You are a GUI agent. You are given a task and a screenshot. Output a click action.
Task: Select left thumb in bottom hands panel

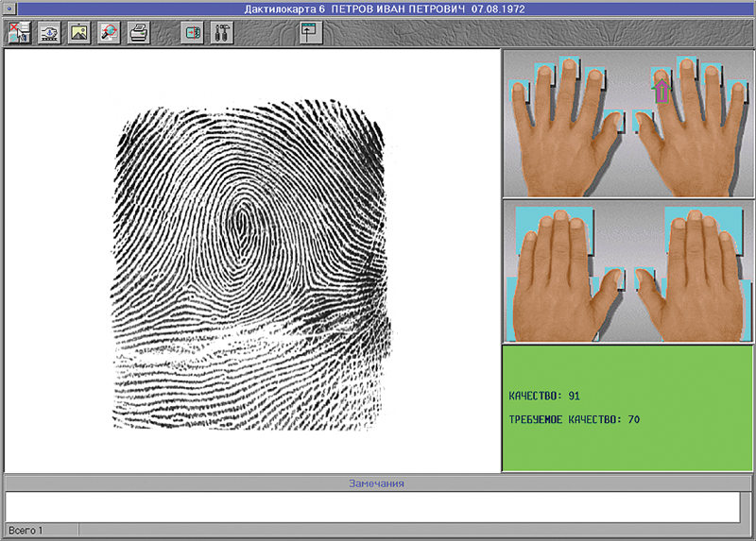614,279
